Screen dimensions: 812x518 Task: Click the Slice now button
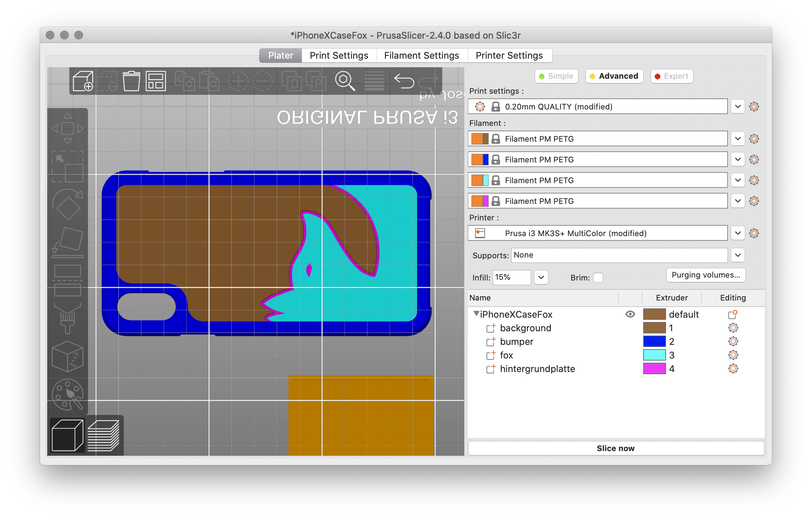616,449
